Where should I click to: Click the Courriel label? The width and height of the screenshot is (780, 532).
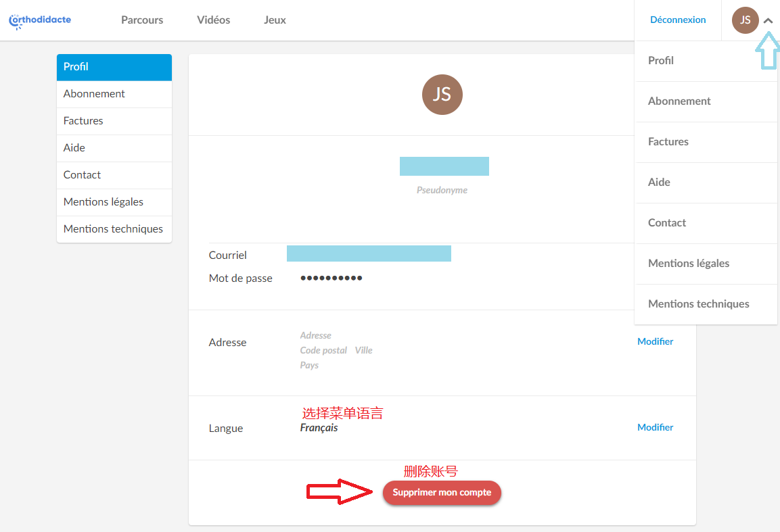[x=228, y=256]
